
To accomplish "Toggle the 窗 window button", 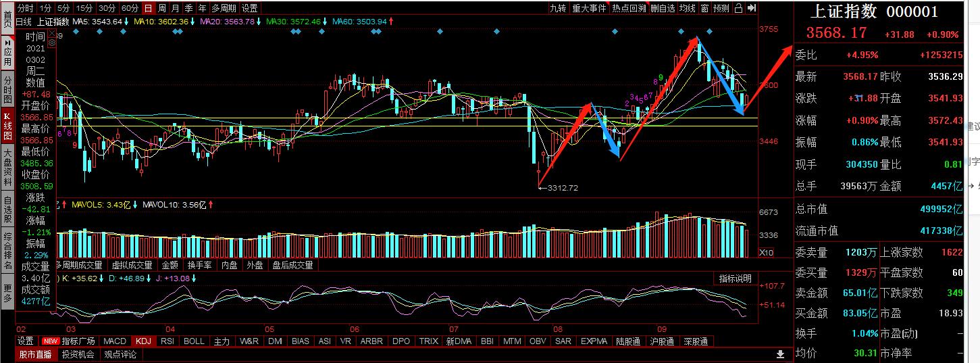I will click(x=704, y=8).
